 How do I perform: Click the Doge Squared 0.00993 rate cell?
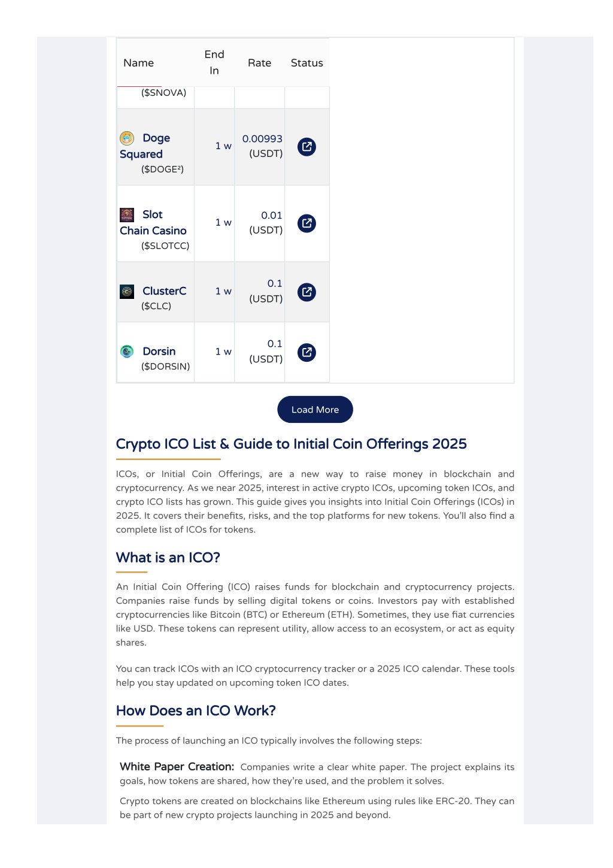pos(260,147)
